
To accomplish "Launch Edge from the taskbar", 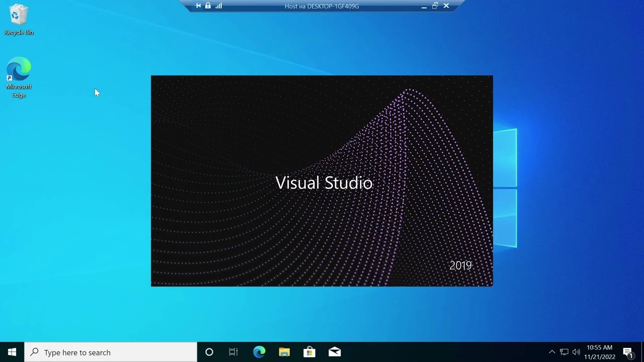I will point(259,352).
